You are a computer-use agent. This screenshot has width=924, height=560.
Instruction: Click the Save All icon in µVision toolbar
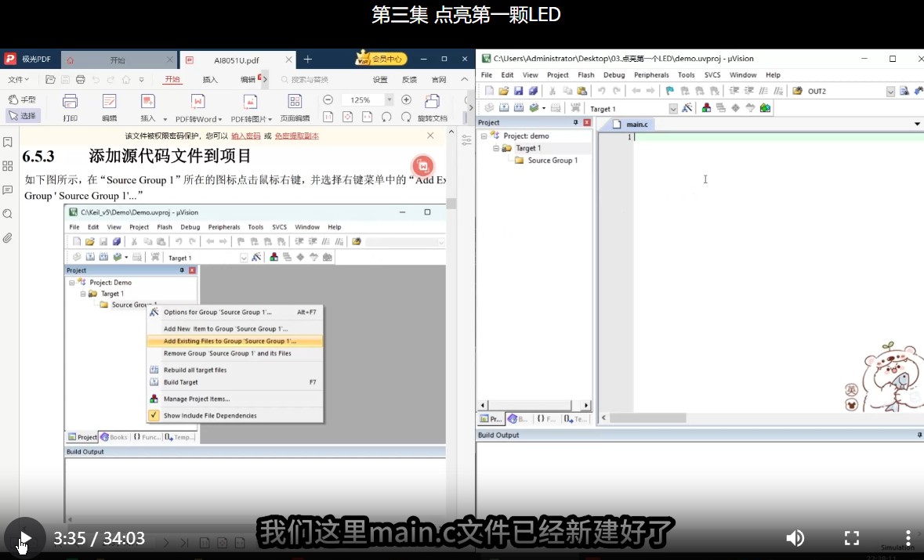[534, 90]
